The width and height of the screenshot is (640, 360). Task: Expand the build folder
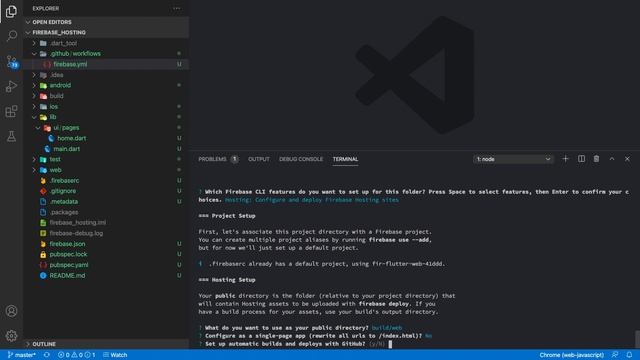click(x=106, y=96)
